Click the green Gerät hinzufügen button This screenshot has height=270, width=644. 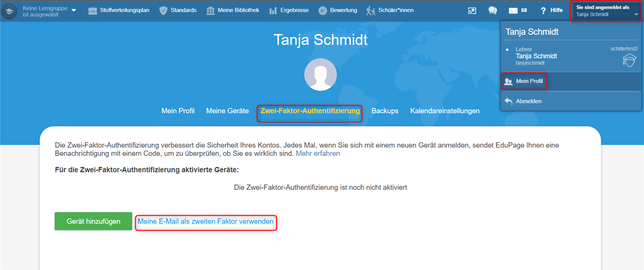(x=93, y=221)
